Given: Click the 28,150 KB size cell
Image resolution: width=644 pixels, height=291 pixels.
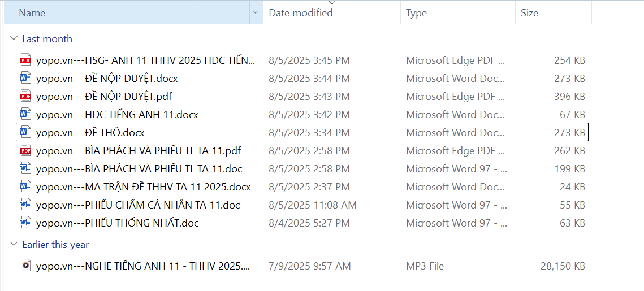Looking at the screenshot, I should tap(563, 266).
